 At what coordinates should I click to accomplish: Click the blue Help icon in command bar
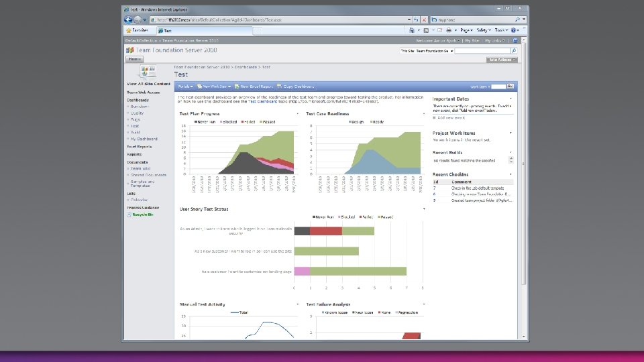pyautogui.click(x=513, y=30)
